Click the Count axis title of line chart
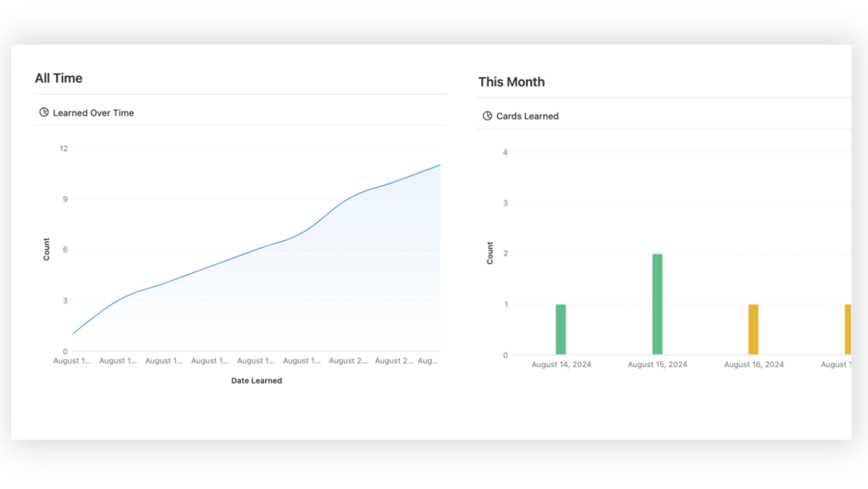The width and height of the screenshot is (868, 489). pyautogui.click(x=47, y=249)
